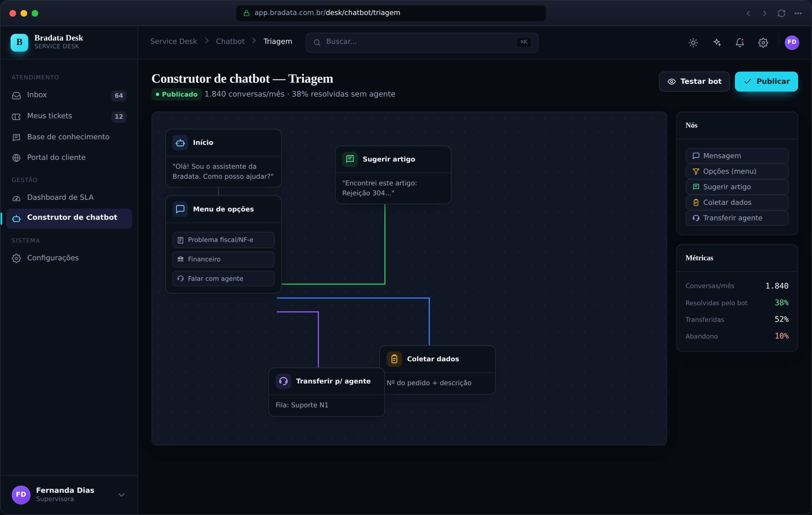Click 'Nº do pedido + descrição' text
The image size is (812, 515).
429,383
